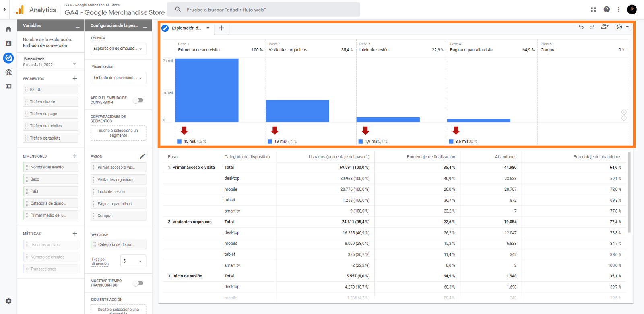
Task: Click the Paso 1 abandonment red arrow
Action: (x=184, y=130)
